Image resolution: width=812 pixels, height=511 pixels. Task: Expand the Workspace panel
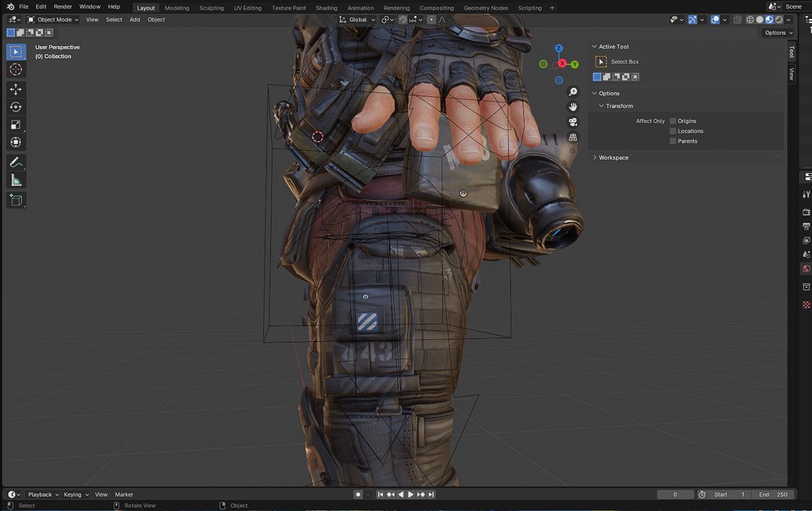pos(595,158)
